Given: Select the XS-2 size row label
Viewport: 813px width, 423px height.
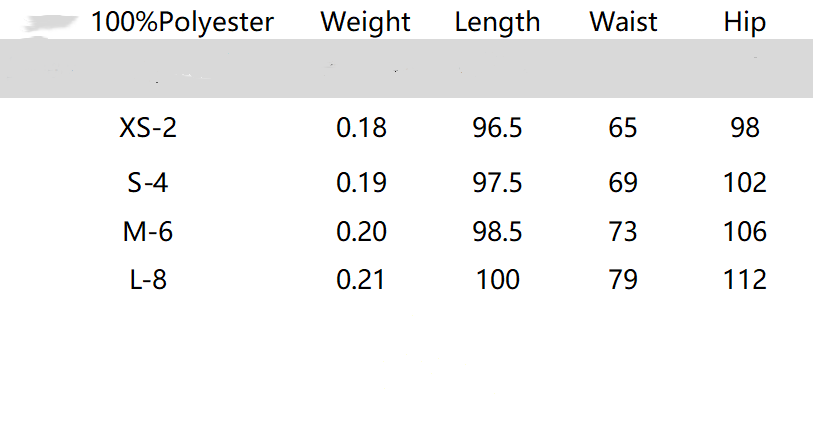Looking at the screenshot, I should point(148,128).
